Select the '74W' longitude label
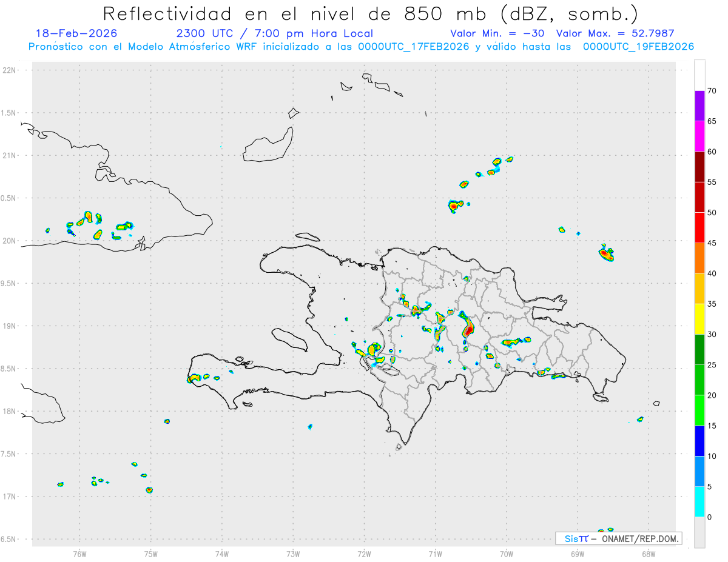Viewport: 728px width, 562px height. click(x=222, y=554)
